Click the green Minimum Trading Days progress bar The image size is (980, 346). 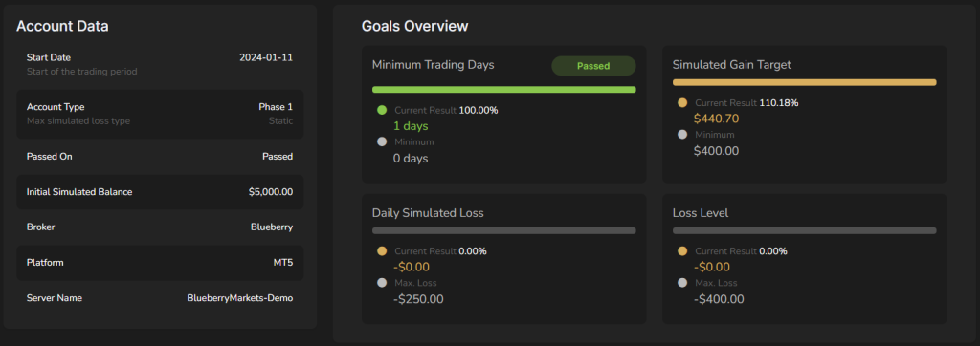coord(503,90)
